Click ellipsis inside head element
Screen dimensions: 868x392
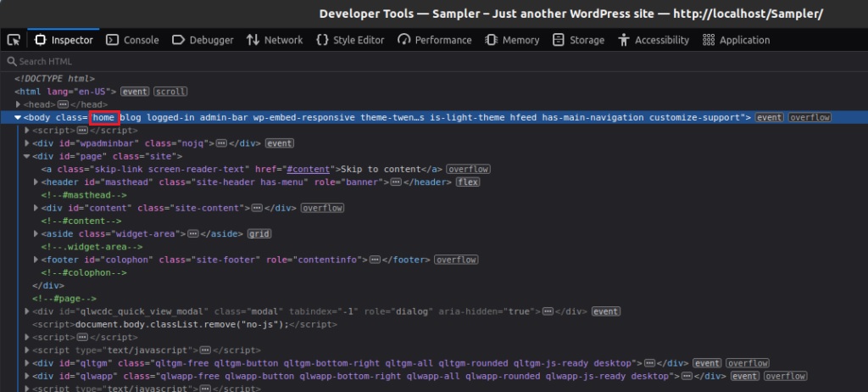point(63,104)
